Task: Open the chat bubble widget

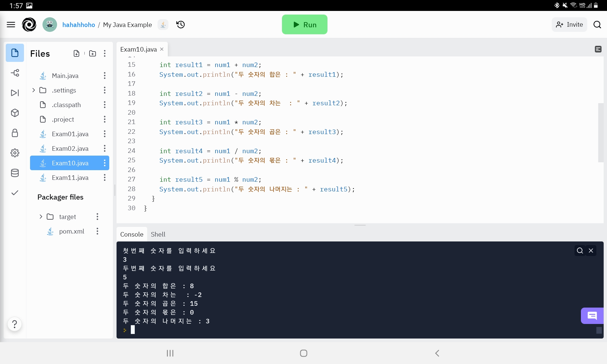Action: 592,316
